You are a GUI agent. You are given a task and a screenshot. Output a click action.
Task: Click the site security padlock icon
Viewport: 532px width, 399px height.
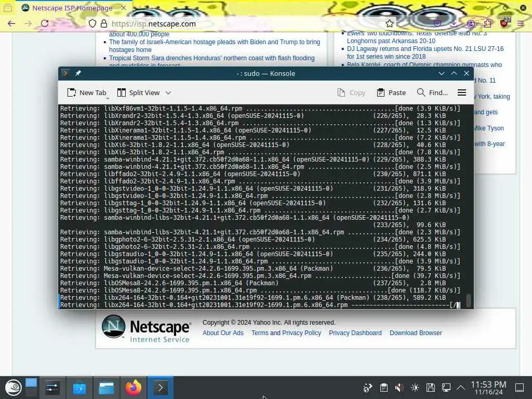[x=104, y=24]
